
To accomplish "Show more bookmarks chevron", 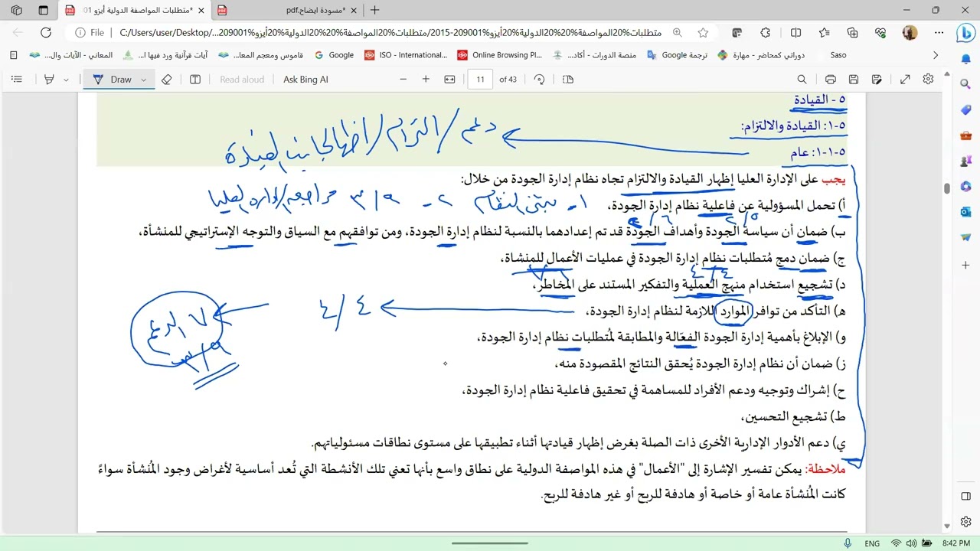I will pos(936,55).
